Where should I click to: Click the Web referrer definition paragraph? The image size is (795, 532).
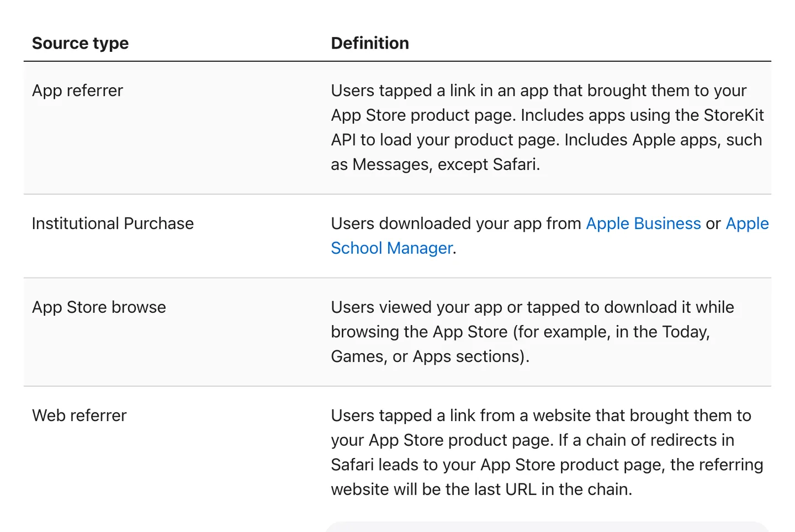pos(547,452)
